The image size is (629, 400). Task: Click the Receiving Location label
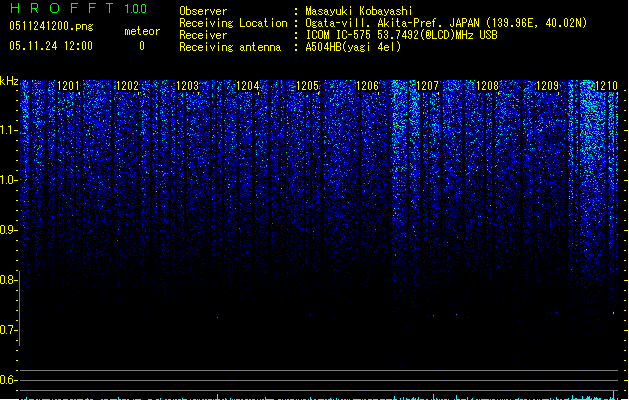click(x=233, y=23)
